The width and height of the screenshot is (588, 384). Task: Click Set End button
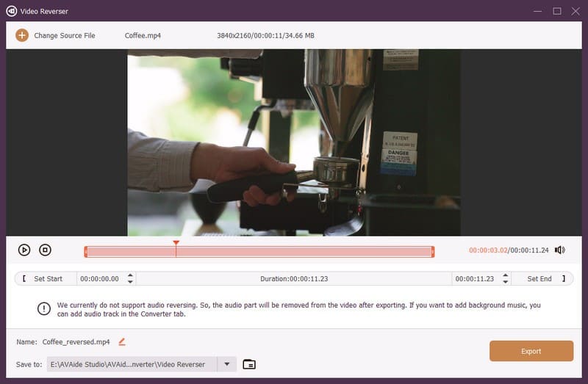pos(542,279)
